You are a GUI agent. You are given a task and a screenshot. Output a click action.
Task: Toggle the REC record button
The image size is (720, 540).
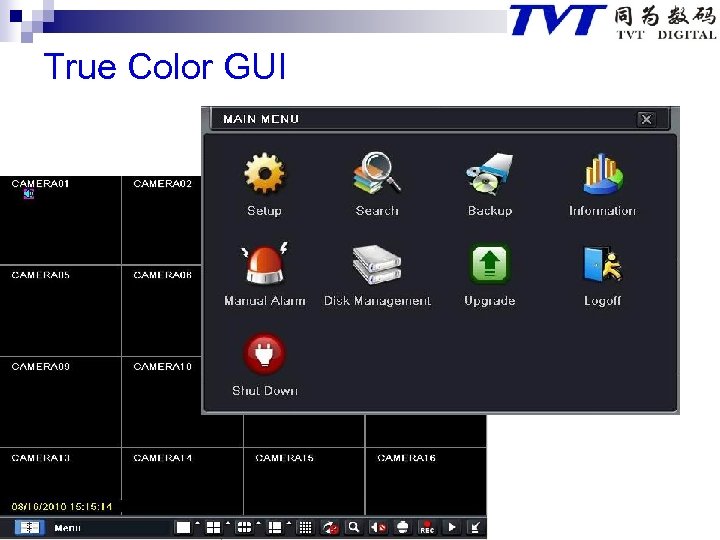(427, 528)
